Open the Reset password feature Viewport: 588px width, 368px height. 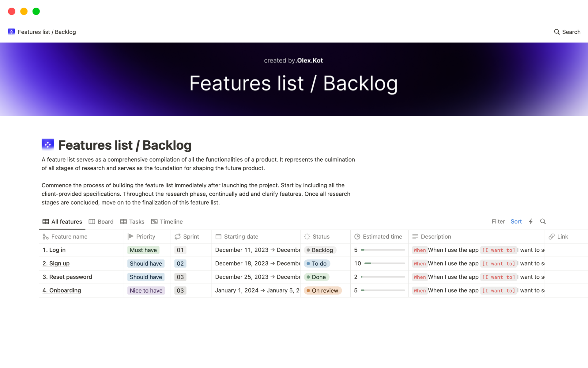(x=67, y=277)
